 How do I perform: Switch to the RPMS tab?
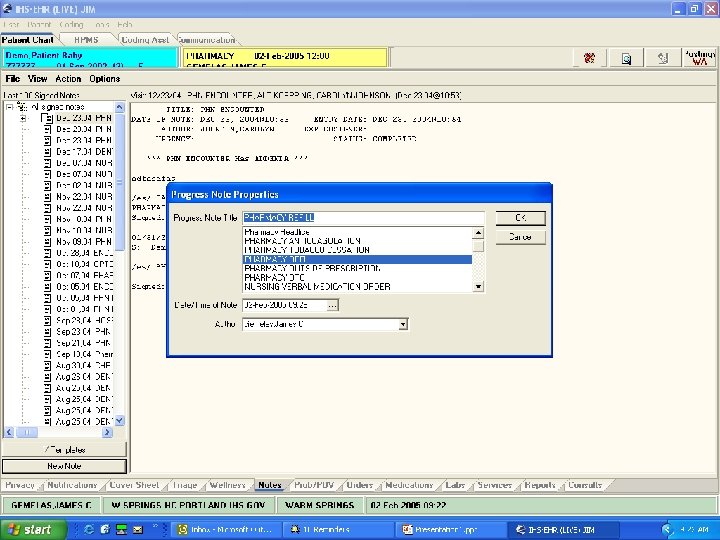point(86,40)
